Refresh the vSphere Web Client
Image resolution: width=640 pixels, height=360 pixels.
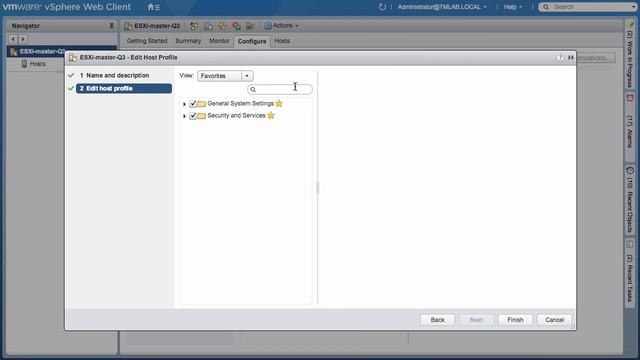tap(382, 7)
